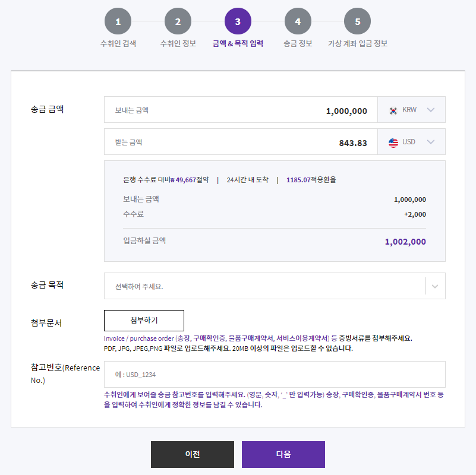Click step 4 circle 송금 정보

click(x=298, y=21)
